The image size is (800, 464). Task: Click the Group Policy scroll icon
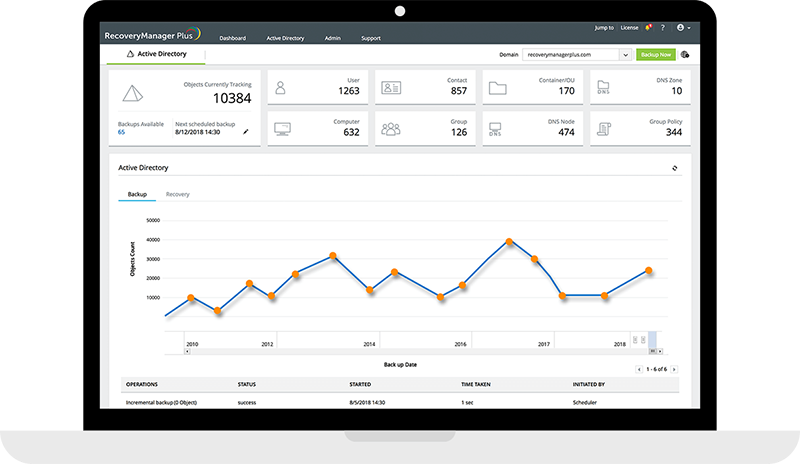(x=604, y=129)
